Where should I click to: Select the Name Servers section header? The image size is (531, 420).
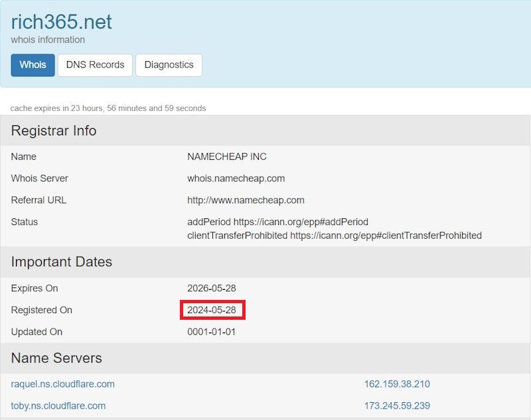click(55, 358)
